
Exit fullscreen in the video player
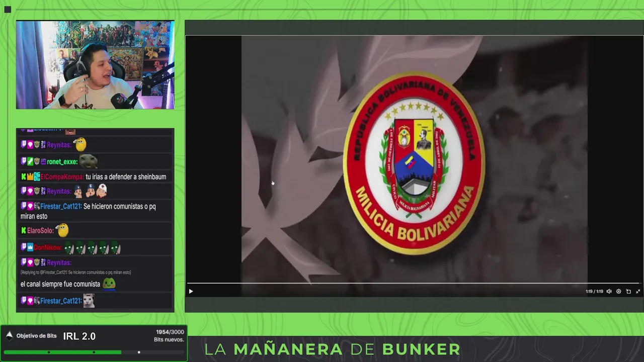tap(638, 291)
